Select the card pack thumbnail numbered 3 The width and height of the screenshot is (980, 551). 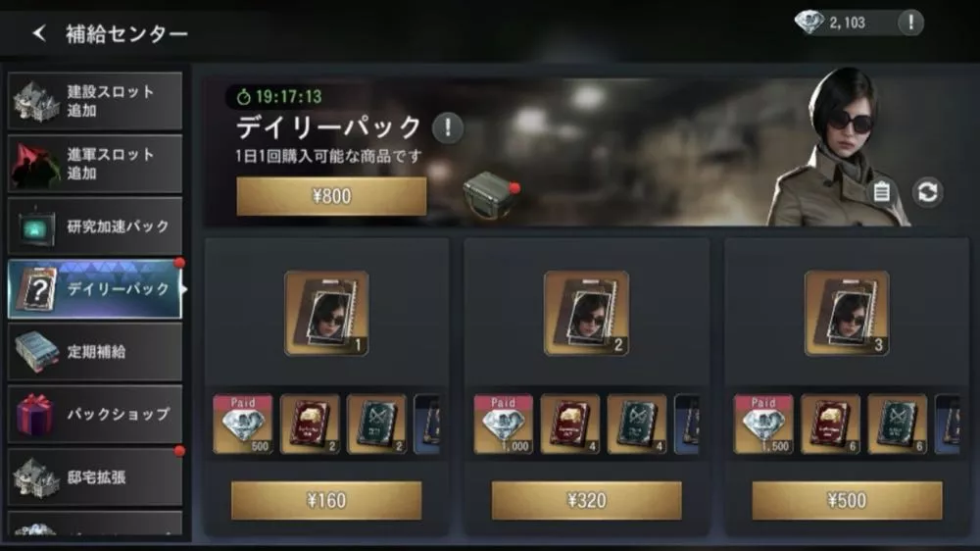[x=847, y=314]
